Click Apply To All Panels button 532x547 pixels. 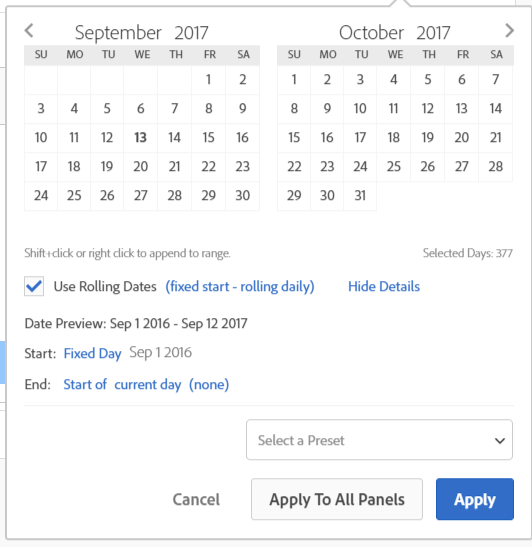[337, 499]
